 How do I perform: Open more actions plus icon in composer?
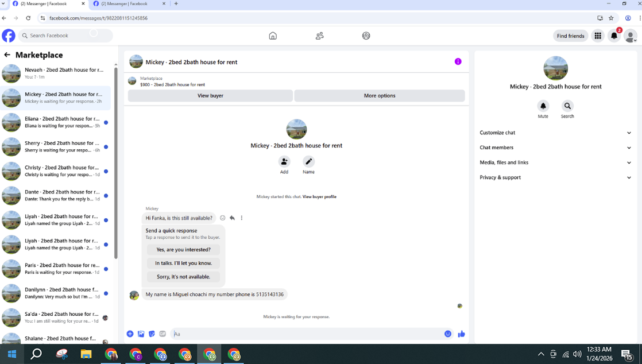coord(130,334)
